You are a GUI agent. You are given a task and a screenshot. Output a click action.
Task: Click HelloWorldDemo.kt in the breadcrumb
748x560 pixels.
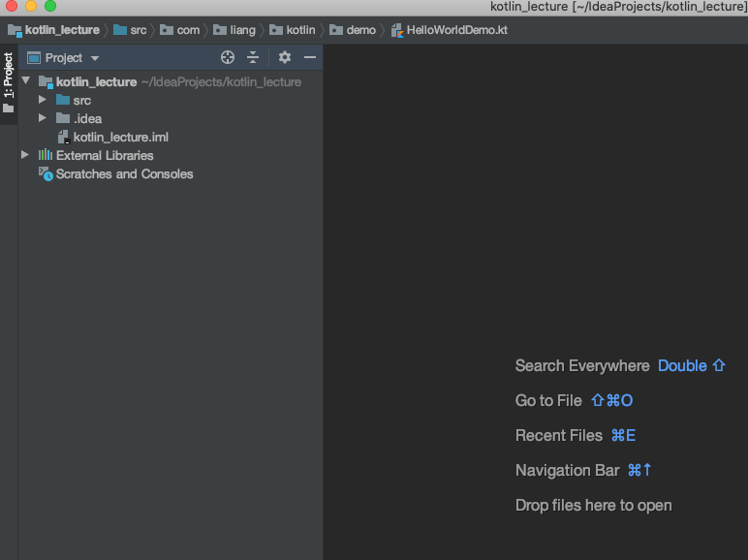457,30
